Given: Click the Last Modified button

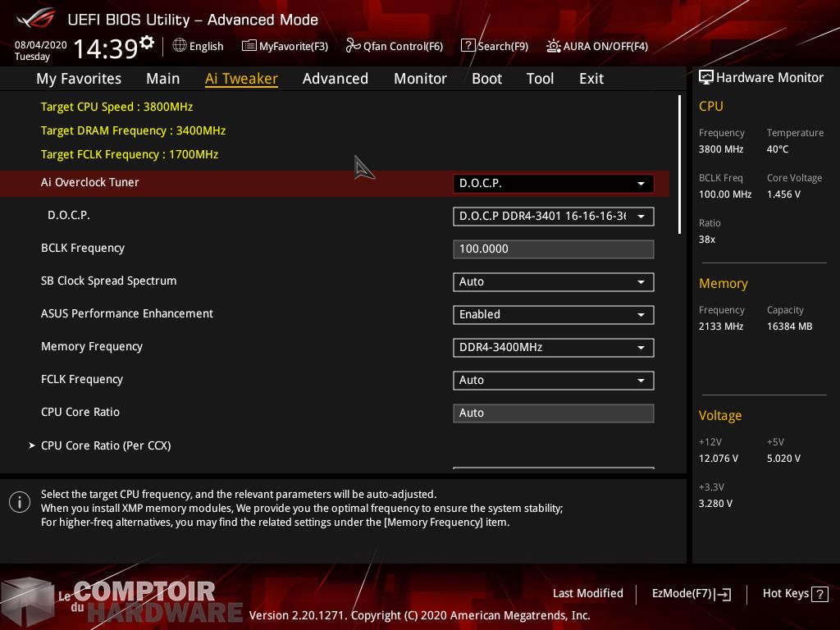Looking at the screenshot, I should click(587, 594).
